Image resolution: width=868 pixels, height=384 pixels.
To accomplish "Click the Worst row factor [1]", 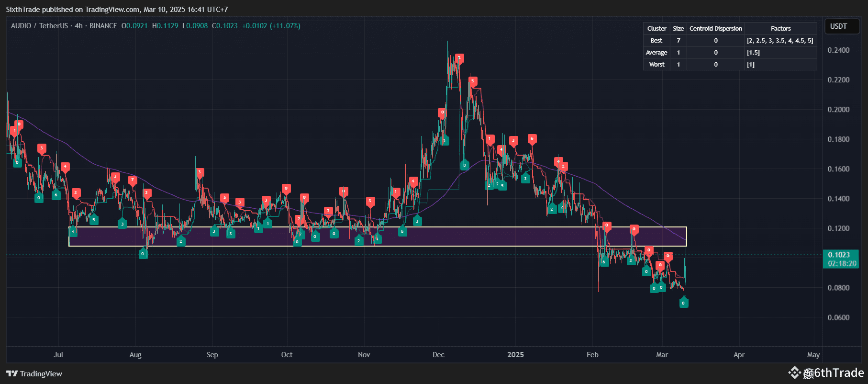I will point(751,65).
